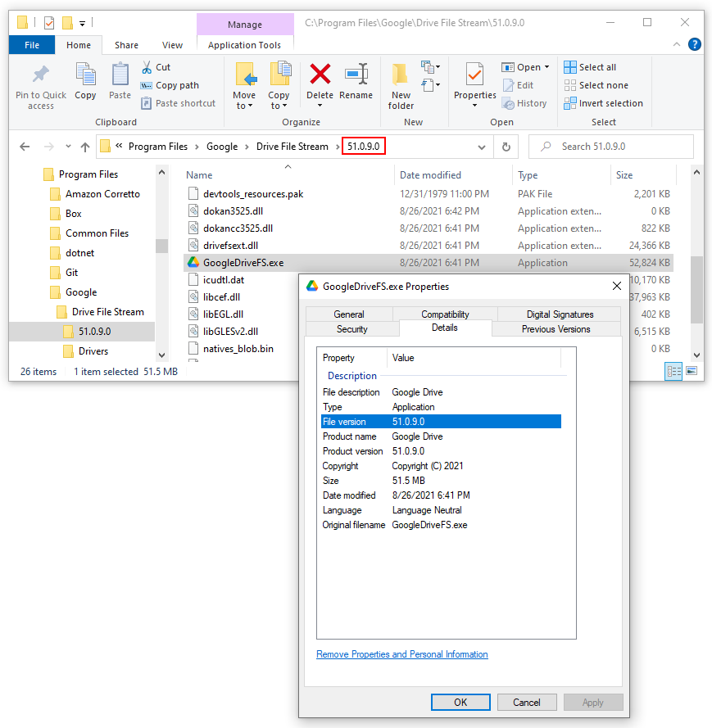Click OK in the Properties dialog
The height and width of the screenshot is (728, 712).
[x=460, y=702]
